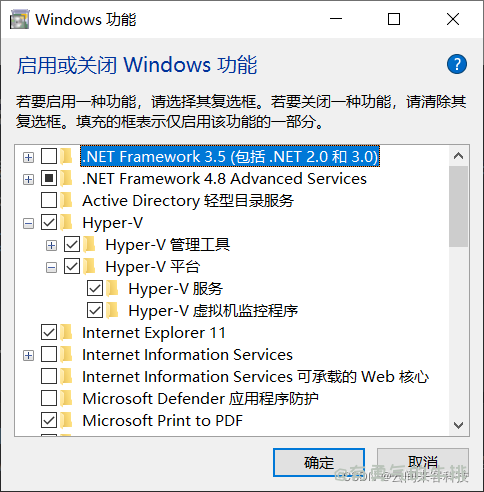Uncheck the Hyper-V 服务 checkbox
Screen dimensions: 484x492
pyautogui.click(x=95, y=288)
